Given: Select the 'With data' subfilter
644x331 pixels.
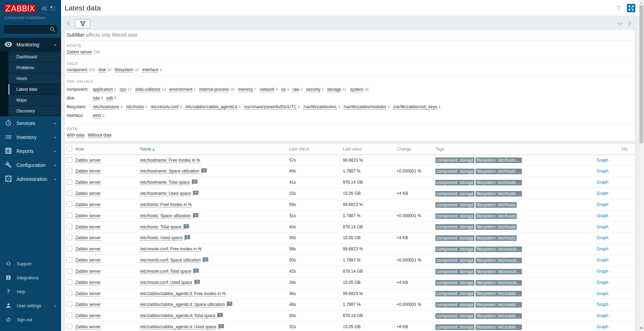Looking at the screenshot, I should tap(75, 135).
